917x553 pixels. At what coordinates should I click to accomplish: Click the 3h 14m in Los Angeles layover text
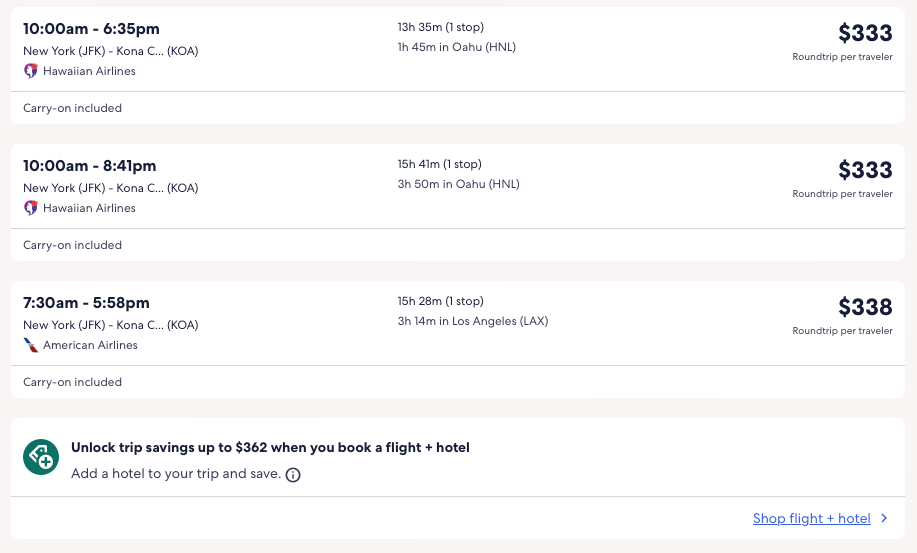click(473, 321)
